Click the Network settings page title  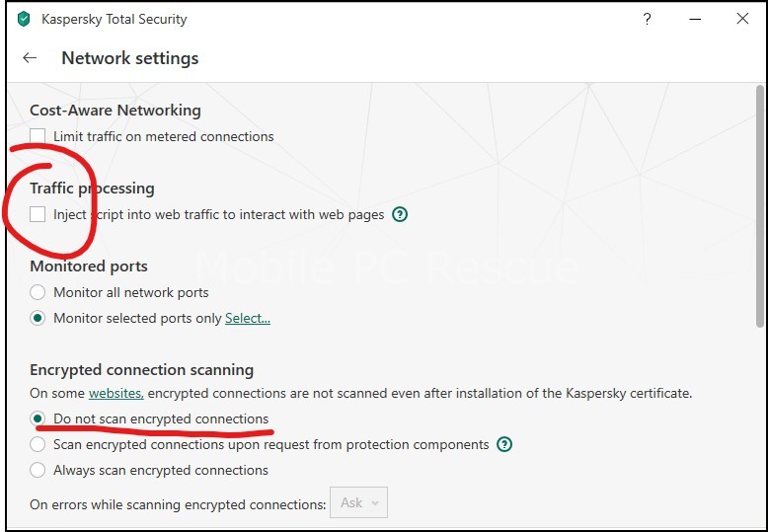[129, 58]
